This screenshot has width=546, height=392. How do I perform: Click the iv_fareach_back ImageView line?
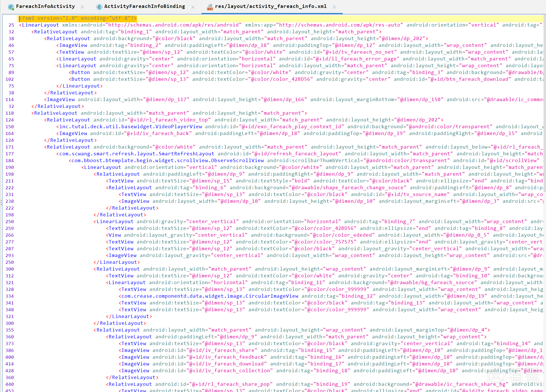tap(300, 134)
